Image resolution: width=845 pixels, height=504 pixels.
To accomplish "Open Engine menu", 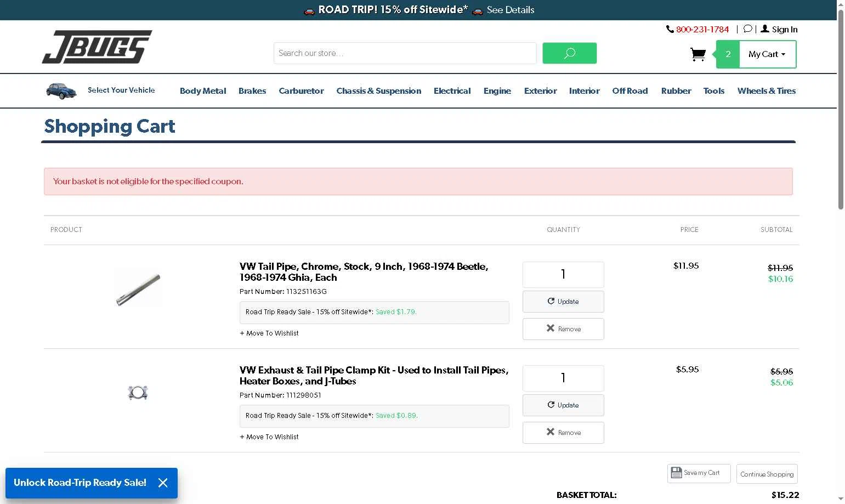I will coord(497,91).
